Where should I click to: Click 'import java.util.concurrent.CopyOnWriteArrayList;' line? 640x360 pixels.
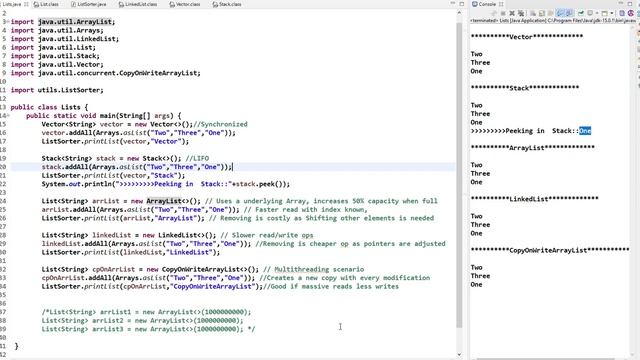click(x=106, y=73)
